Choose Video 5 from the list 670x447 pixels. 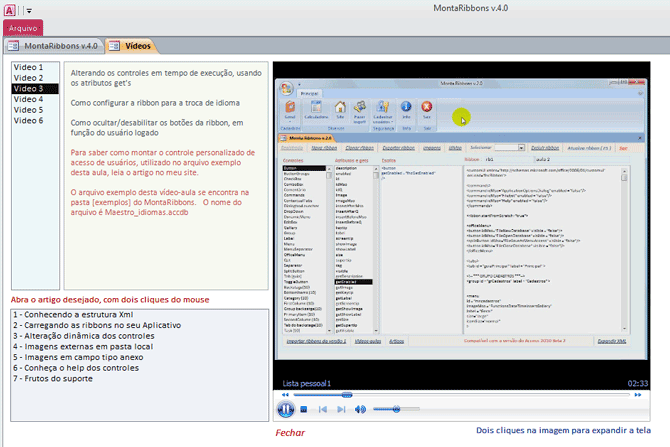coord(28,110)
